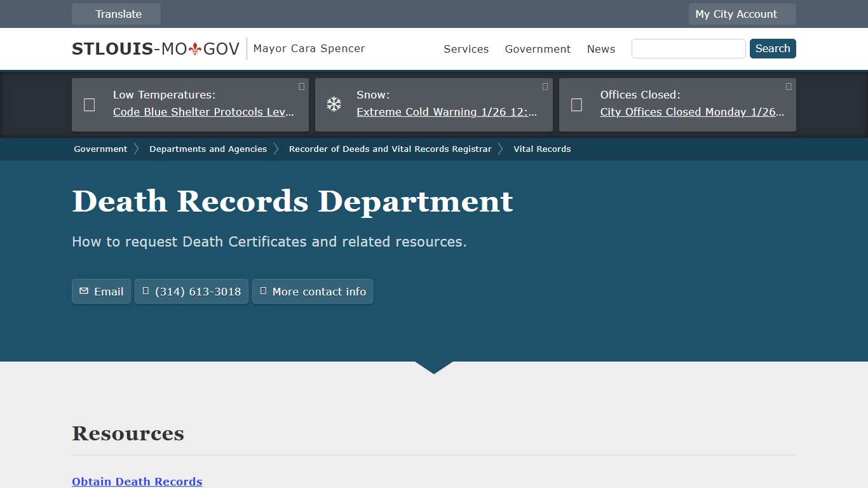Collapse the Code Blue Shelter alert banner

click(302, 86)
